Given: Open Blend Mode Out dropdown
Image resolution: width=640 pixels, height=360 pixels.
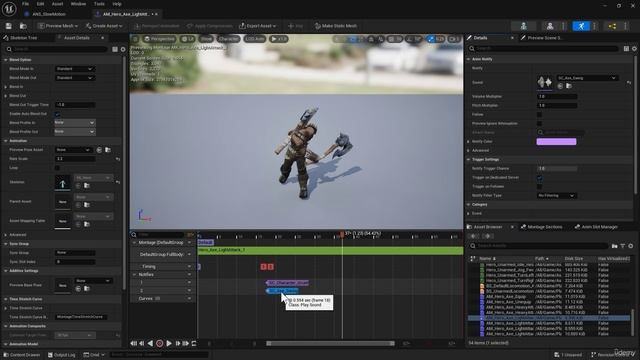Looking at the screenshot, I should click(75, 78).
